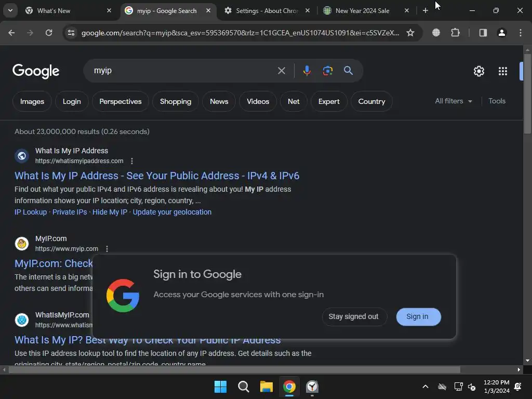View site information icon in address bar
The image size is (532, 399).
pos(71,33)
